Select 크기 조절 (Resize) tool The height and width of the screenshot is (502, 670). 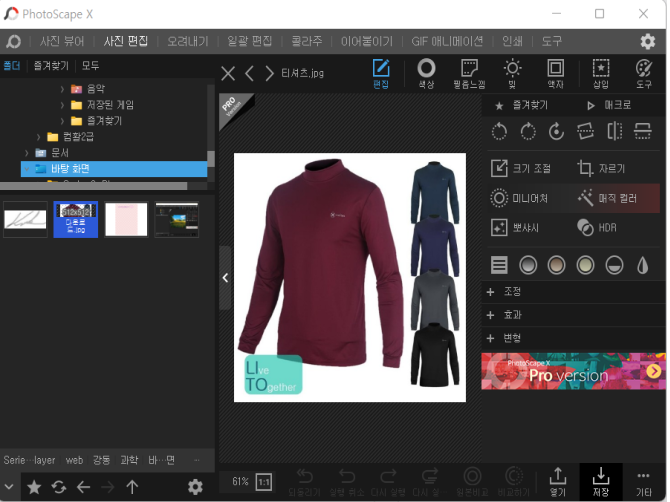pos(522,168)
